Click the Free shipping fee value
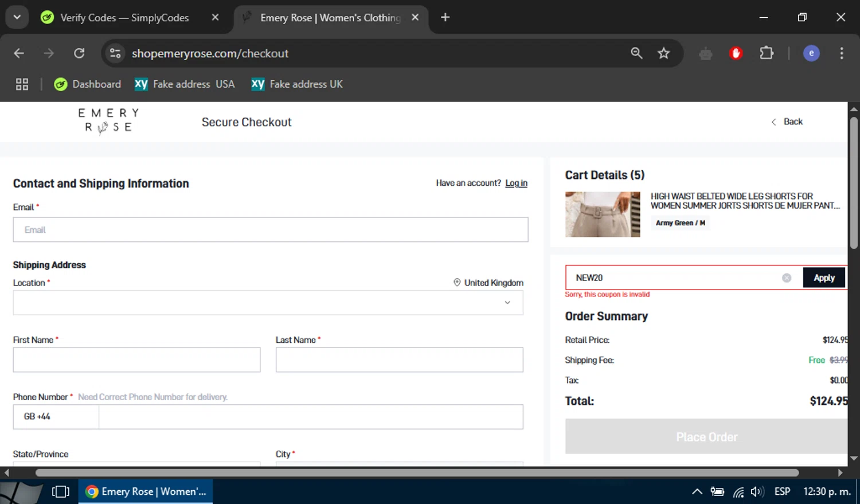 pyautogui.click(x=816, y=360)
